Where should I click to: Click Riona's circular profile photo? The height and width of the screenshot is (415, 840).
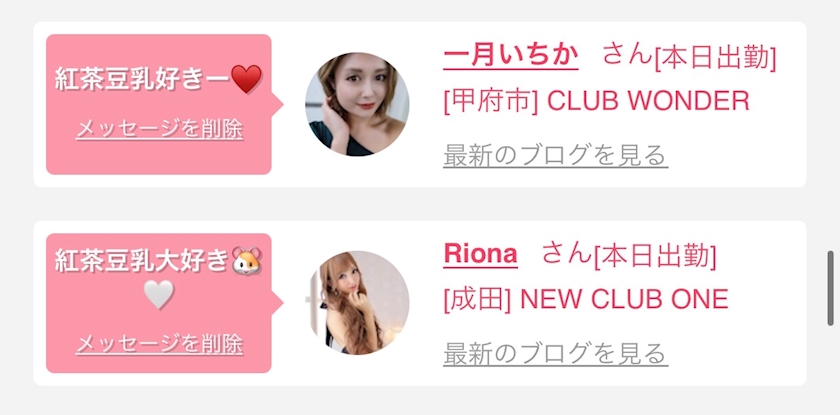point(357,303)
